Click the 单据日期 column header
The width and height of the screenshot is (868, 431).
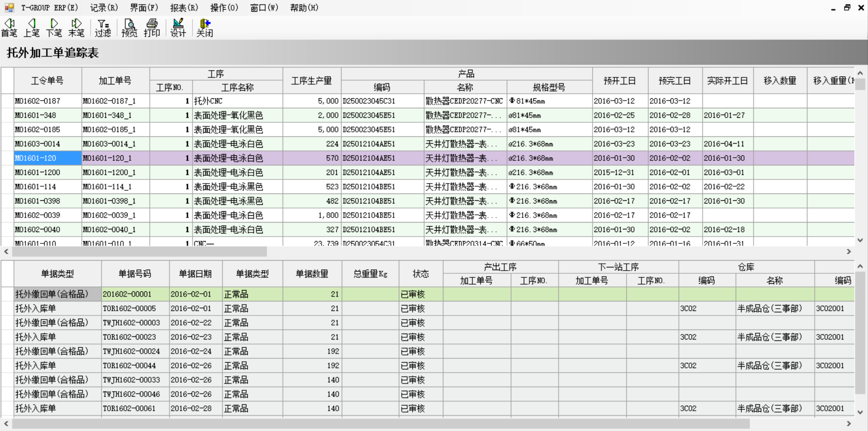click(196, 274)
